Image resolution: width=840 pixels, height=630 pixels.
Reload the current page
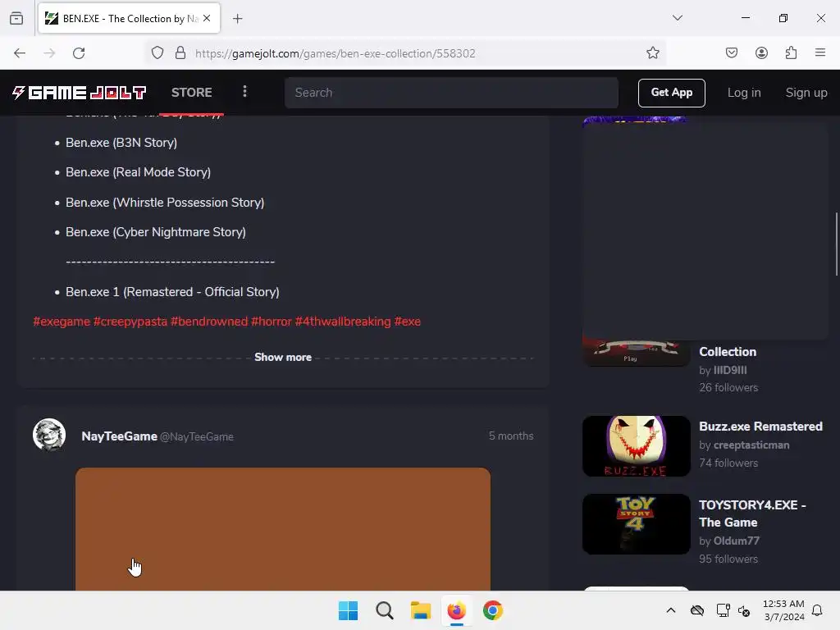point(79,53)
